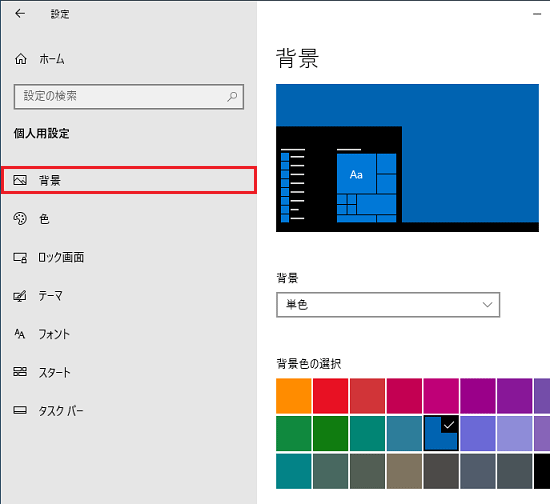Minimize the Settings window
Viewport: 550px width, 504px height.
(x=537, y=14)
